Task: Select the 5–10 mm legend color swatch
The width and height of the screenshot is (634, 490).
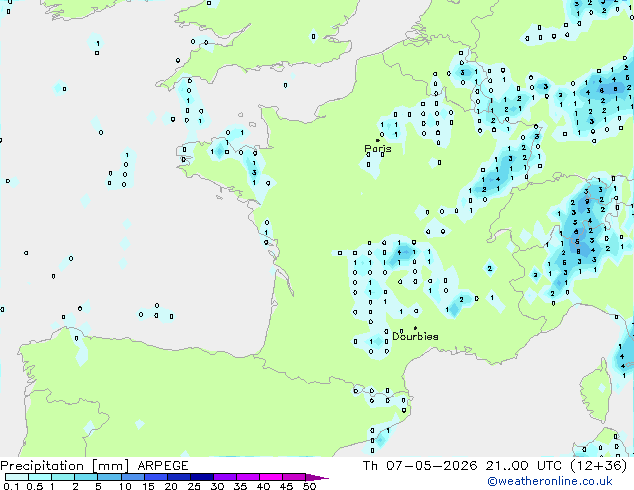Action: point(109,477)
